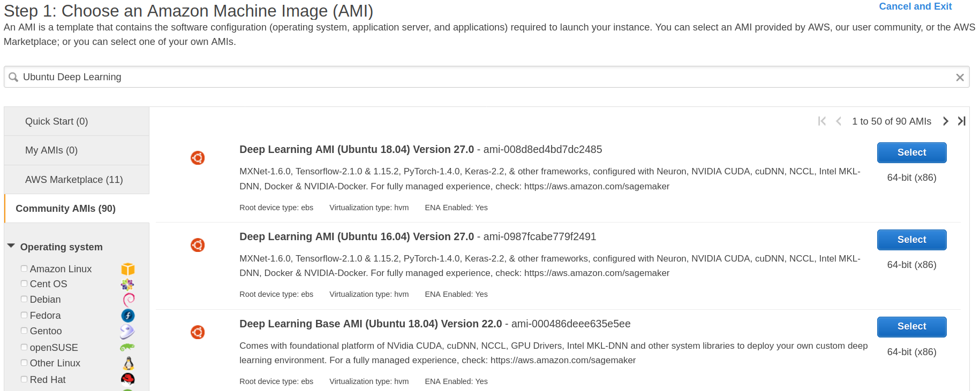Click the Gentoo logo icon
This screenshot has height=391, width=980.
pyautogui.click(x=127, y=332)
